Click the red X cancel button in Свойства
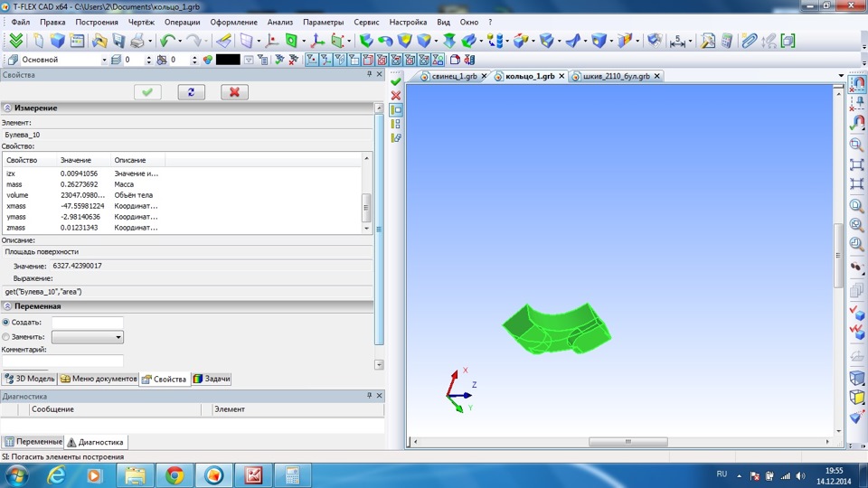Image resolution: width=868 pixels, height=488 pixels. coord(234,92)
